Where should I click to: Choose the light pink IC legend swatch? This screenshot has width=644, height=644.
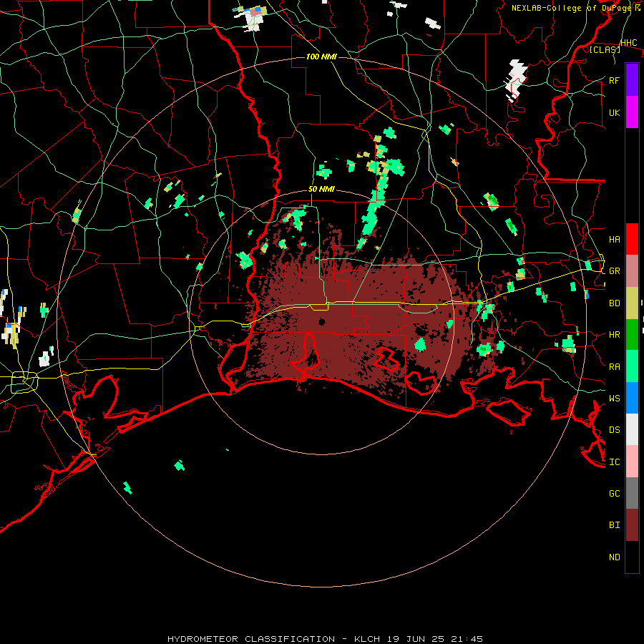(632, 462)
